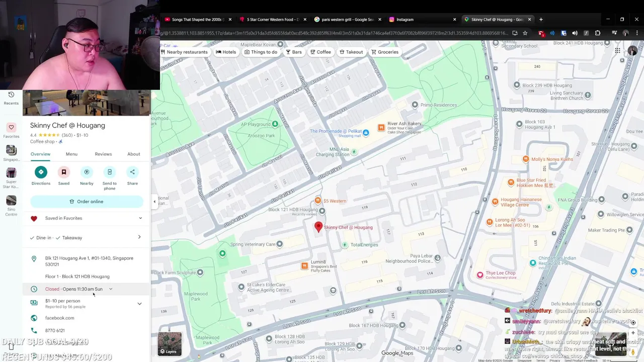Click Thye Lee Chop saved heart marker
The image size is (644, 362).
[480, 275]
